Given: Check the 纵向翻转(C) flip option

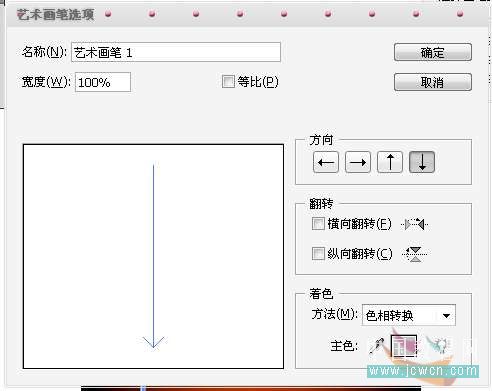Looking at the screenshot, I should (318, 253).
